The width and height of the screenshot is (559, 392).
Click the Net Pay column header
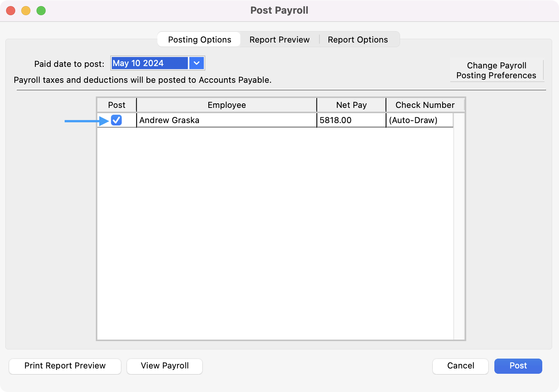pos(351,105)
